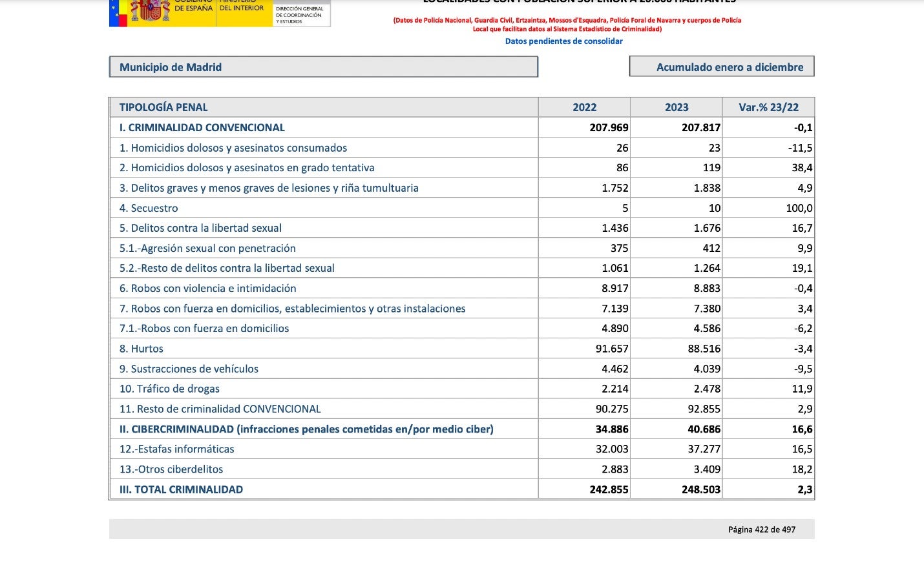924x585 pixels.
Task: Click the '4. Secuestro' row label
Action: pyautogui.click(x=149, y=208)
